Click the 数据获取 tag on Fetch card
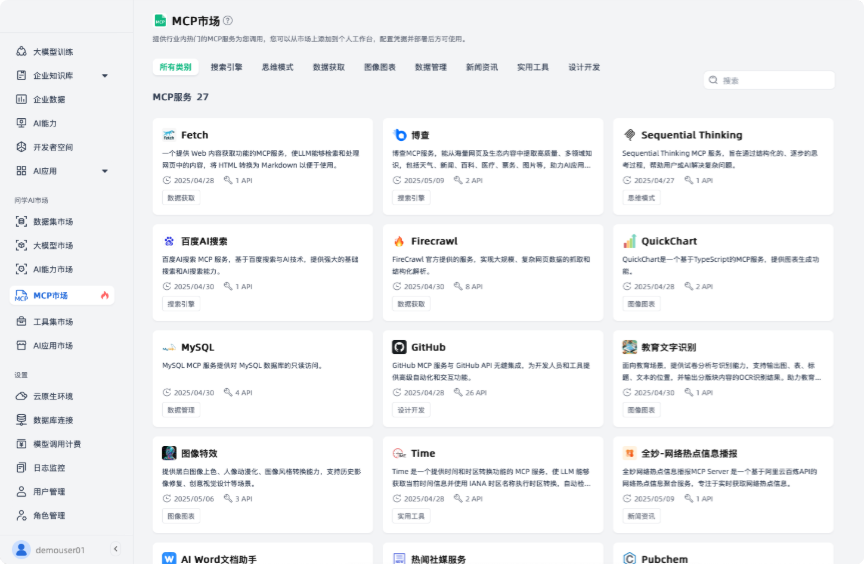The height and width of the screenshot is (564, 864). [x=181, y=198]
